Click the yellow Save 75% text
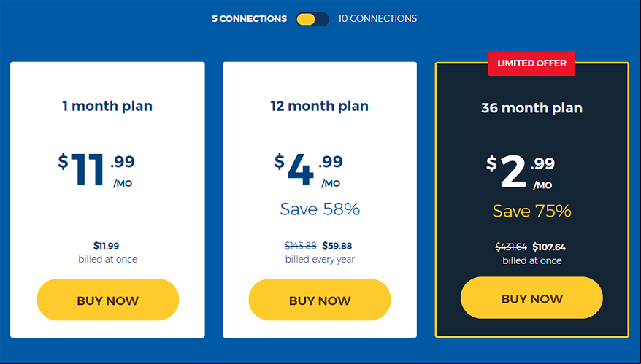This screenshot has width=641, height=364. click(x=531, y=212)
